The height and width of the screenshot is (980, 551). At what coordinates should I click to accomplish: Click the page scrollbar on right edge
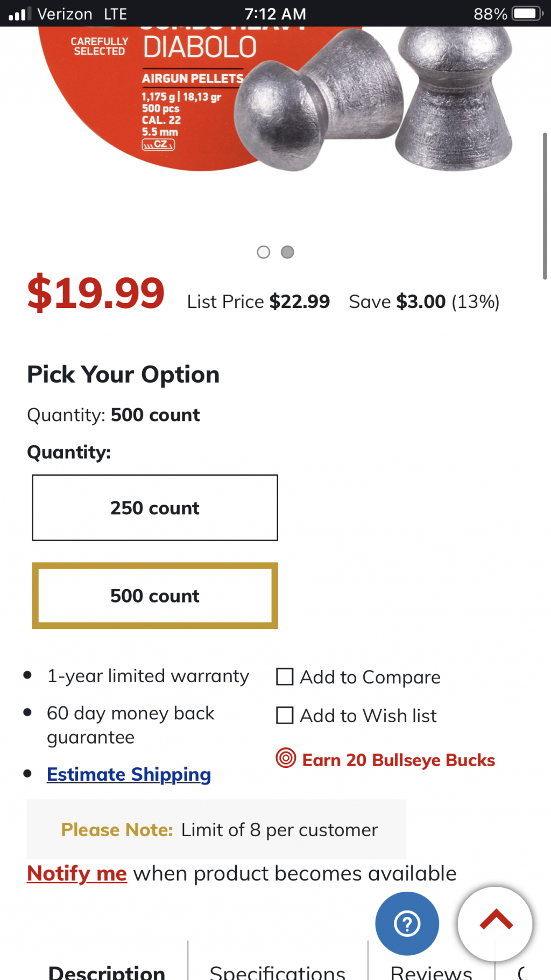click(545, 206)
